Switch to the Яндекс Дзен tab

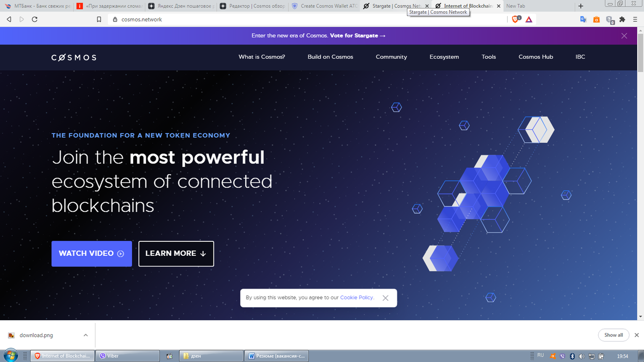click(181, 6)
